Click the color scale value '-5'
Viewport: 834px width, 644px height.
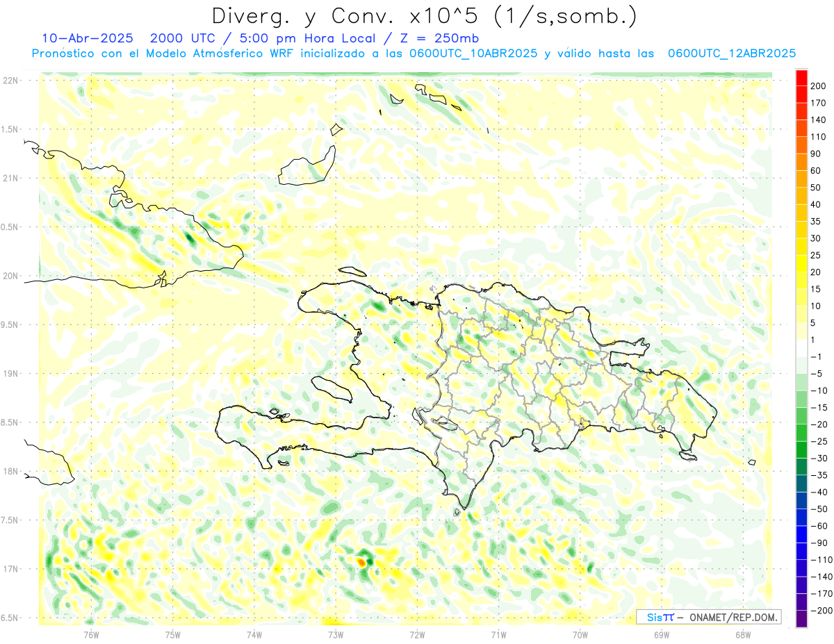pos(817,373)
